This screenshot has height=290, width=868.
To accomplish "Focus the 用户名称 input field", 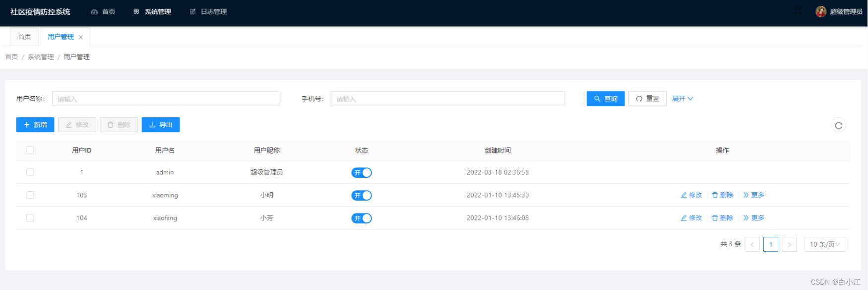I will pos(166,99).
